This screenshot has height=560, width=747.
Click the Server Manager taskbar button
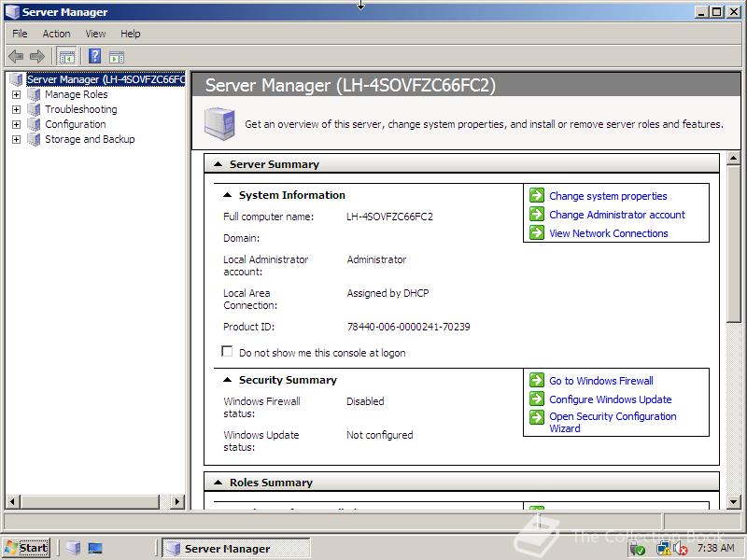pos(236,549)
